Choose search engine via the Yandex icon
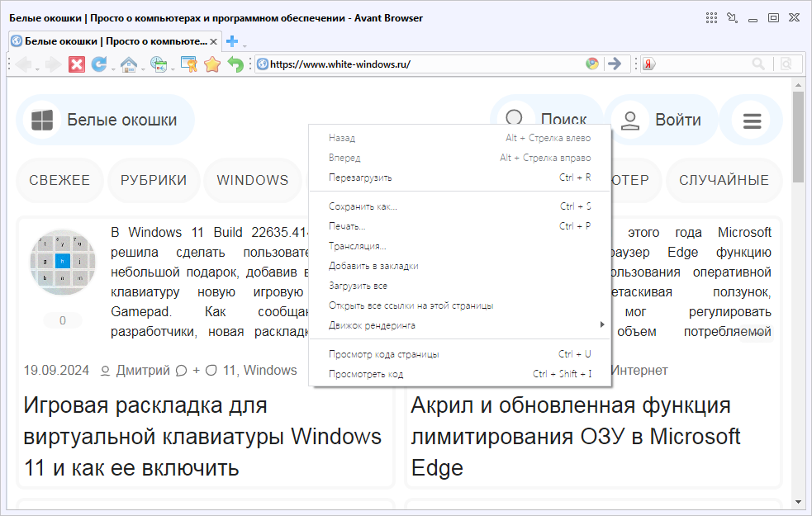812x516 pixels. (648, 64)
